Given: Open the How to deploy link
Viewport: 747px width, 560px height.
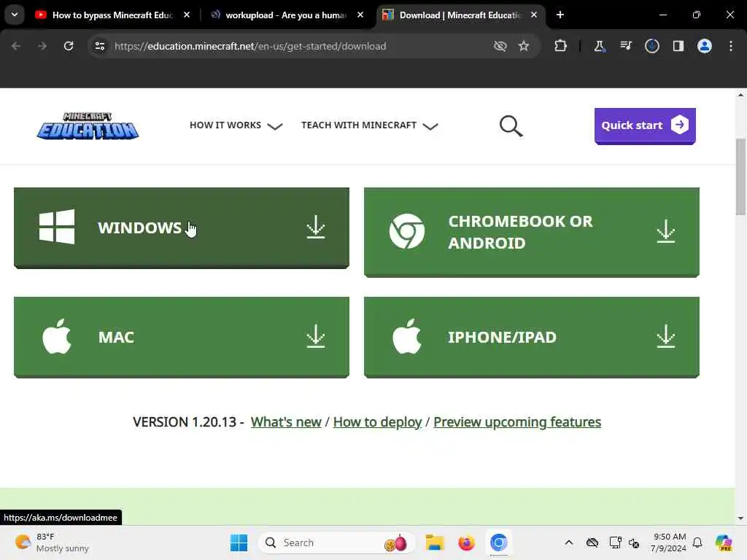Looking at the screenshot, I should point(377,422).
